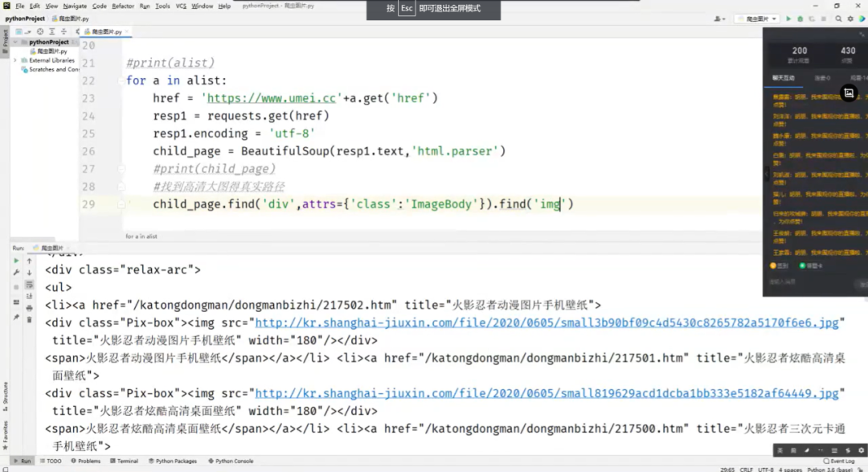
Task: Toggle soft-wrap in Run console
Action: [30, 285]
